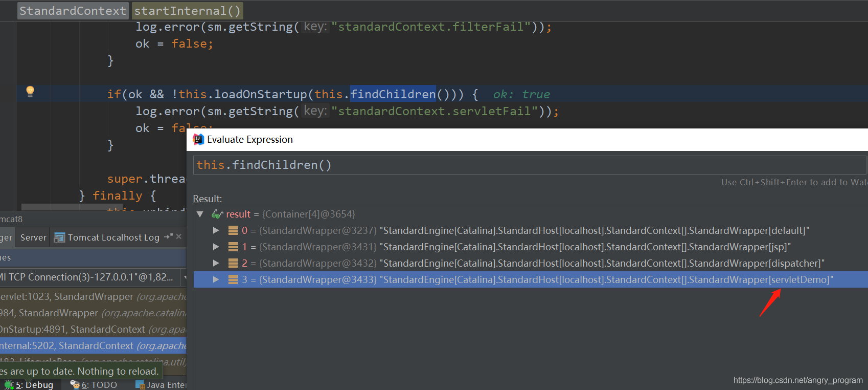This screenshot has height=390, width=868.
Task: Pin the Tomcat Localhost Log tab
Action: tap(168, 236)
